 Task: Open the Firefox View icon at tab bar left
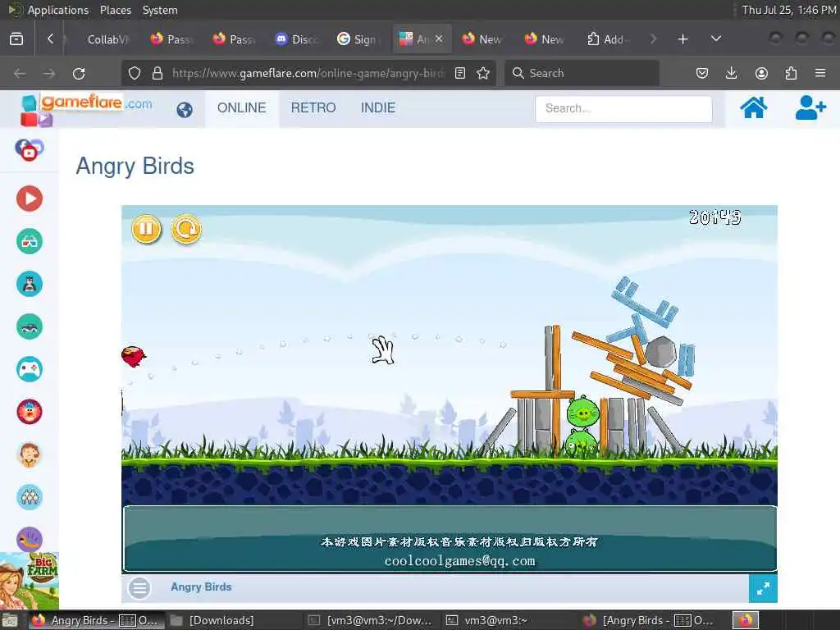16,39
